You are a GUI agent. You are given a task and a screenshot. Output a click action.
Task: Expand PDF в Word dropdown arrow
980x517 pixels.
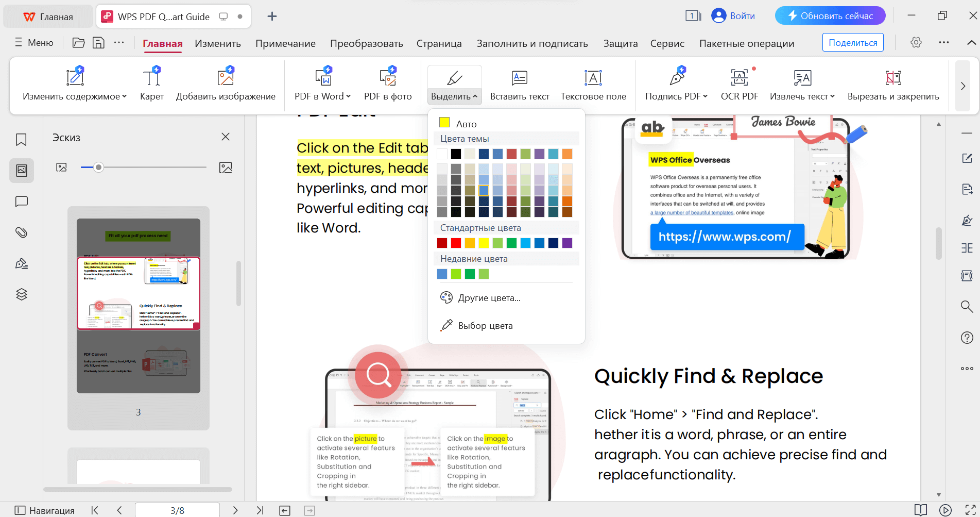click(349, 96)
